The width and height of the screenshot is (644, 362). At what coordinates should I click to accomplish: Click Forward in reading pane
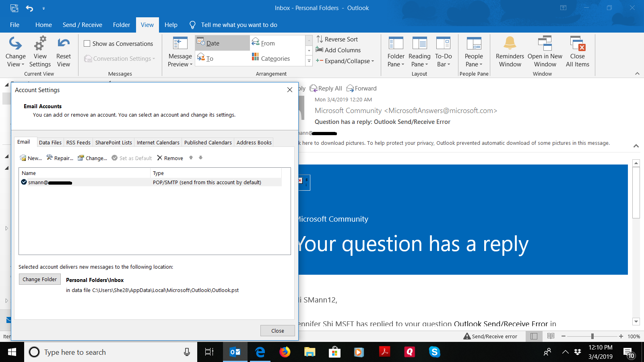click(x=361, y=88)
